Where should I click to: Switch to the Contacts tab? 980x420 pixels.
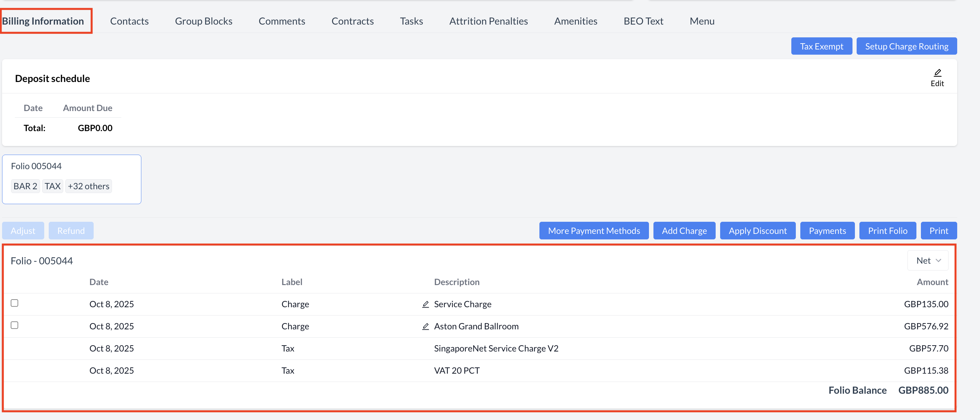point(129,21)
